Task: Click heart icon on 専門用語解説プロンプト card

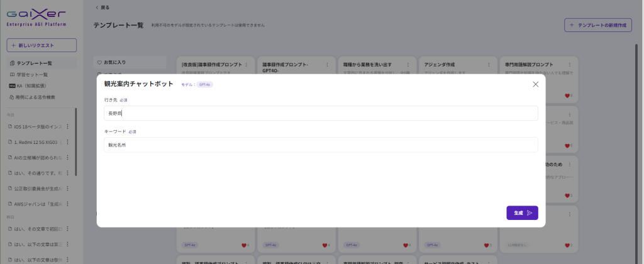Action: (567, 96)
